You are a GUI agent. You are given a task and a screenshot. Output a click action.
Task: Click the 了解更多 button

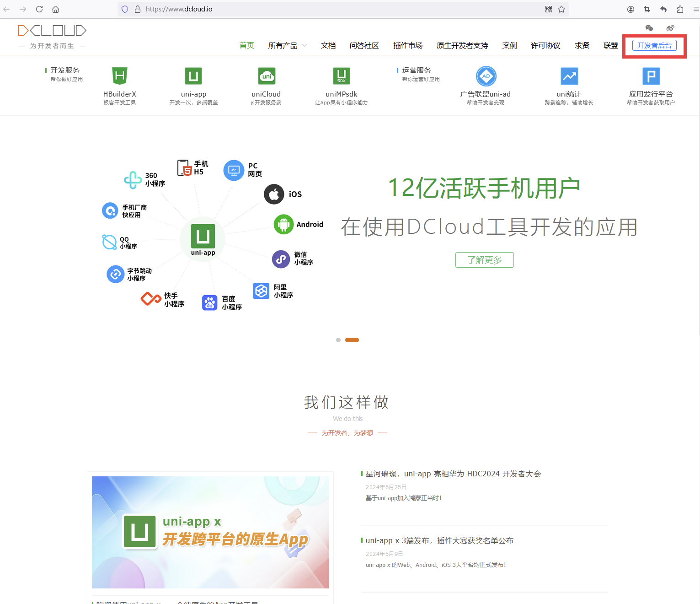(x=485, y=260)
